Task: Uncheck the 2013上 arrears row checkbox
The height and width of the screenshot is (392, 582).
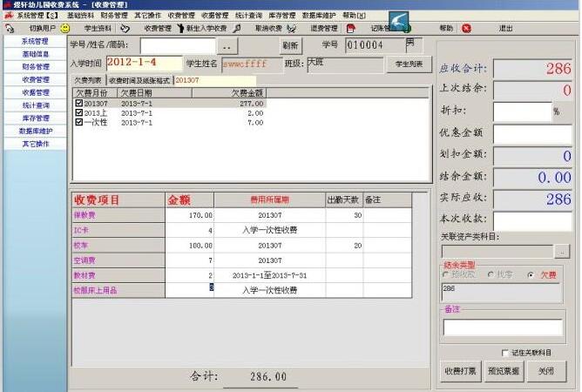Action: click(x=79, y=112)
